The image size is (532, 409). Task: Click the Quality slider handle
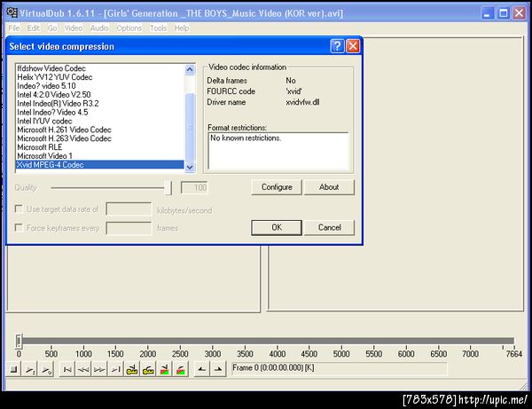168,188
